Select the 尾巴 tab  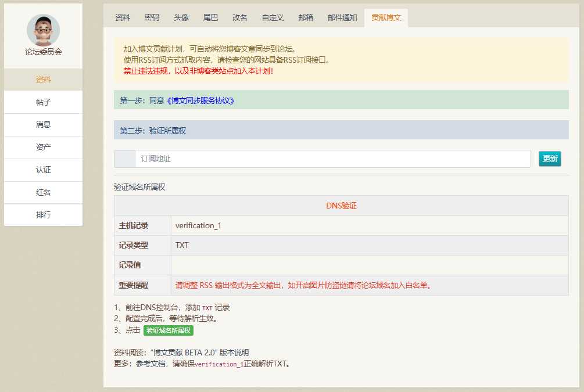pos(210,17)
